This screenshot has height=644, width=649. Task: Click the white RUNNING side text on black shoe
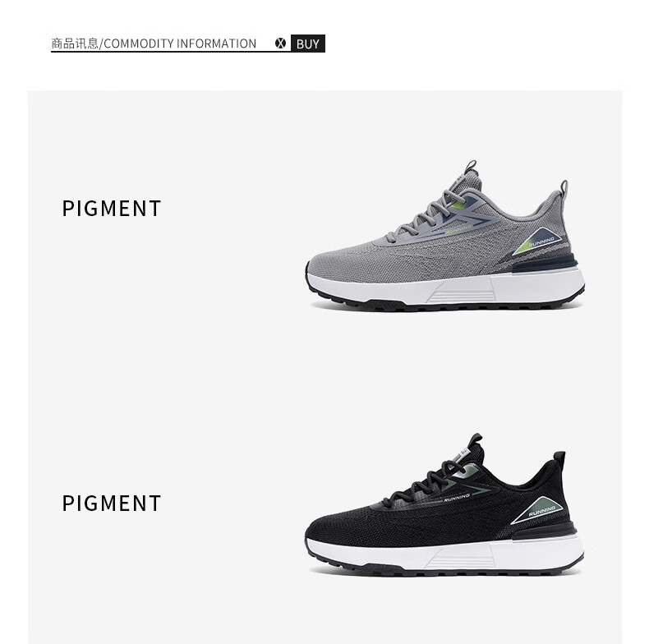pos(457,498)
